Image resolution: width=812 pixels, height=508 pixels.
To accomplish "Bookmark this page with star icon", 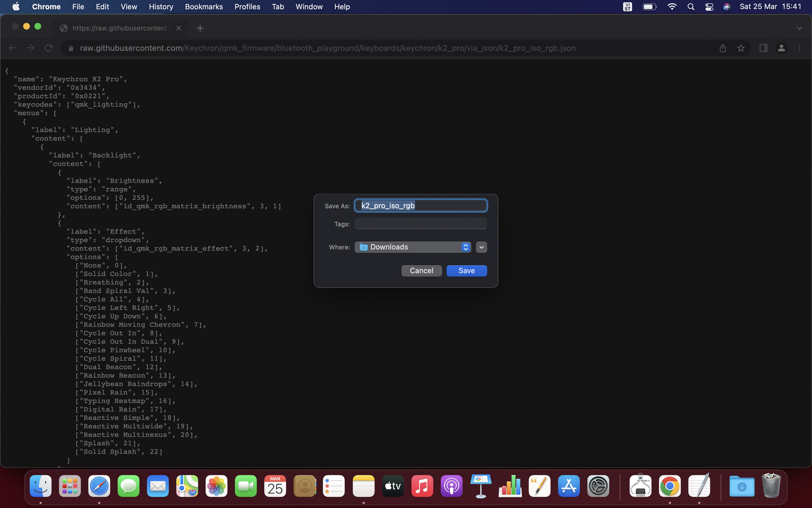I will click(x=741, y=48).
